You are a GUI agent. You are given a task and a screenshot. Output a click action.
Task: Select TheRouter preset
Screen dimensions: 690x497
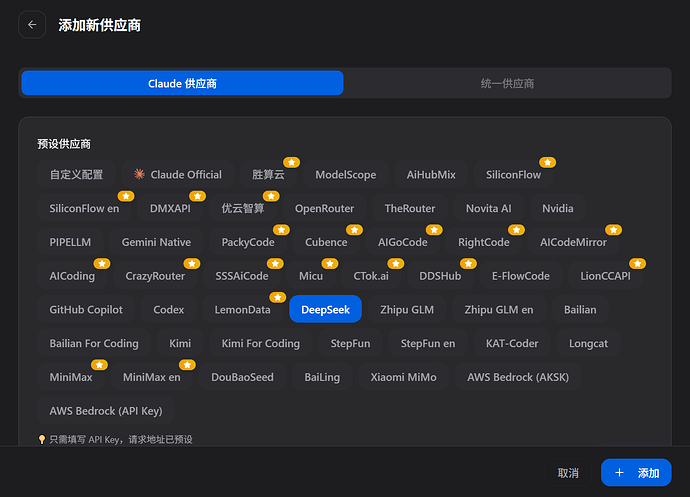click(410, 208)
